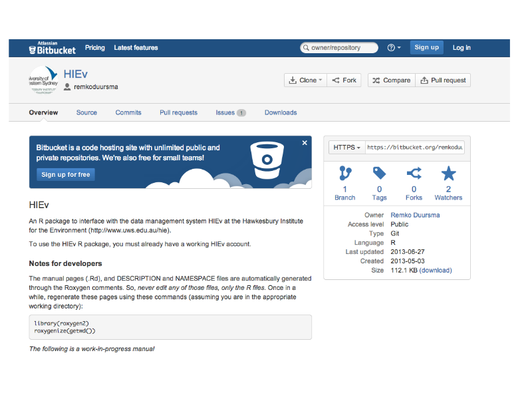Screen dimensions: 532x399
Task: Open the HIEv repository title link
Action: coord(75,74)
